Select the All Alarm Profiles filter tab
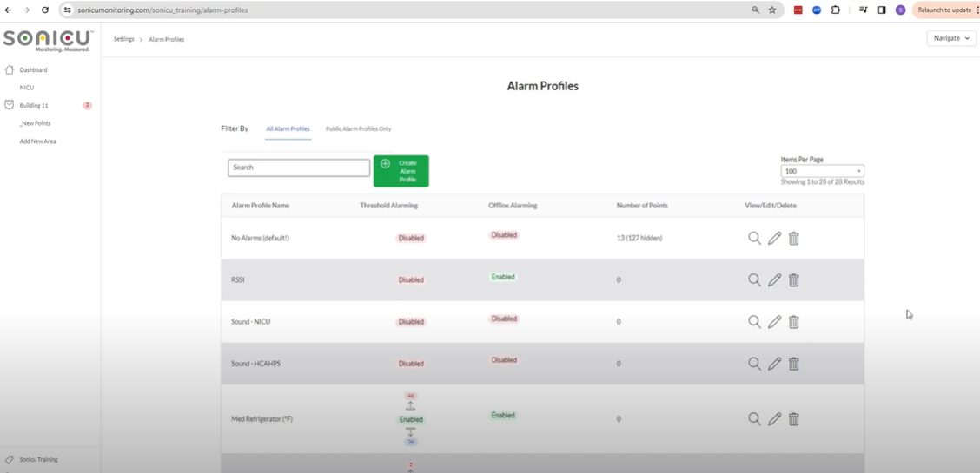Viewport: 980px width, 473px height. (288, 128)
